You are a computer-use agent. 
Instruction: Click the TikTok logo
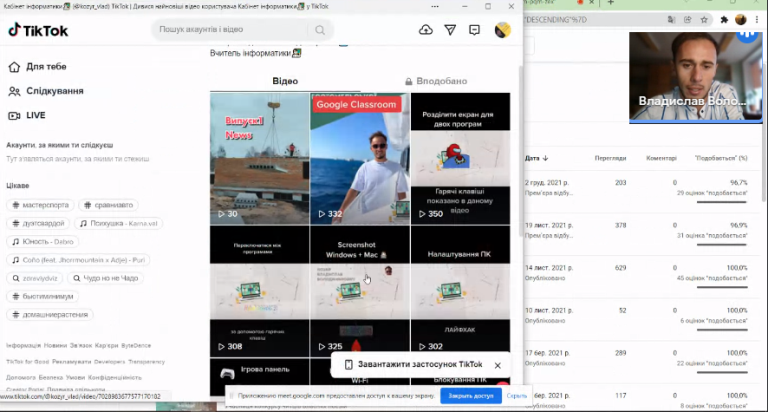pos(38,30)
